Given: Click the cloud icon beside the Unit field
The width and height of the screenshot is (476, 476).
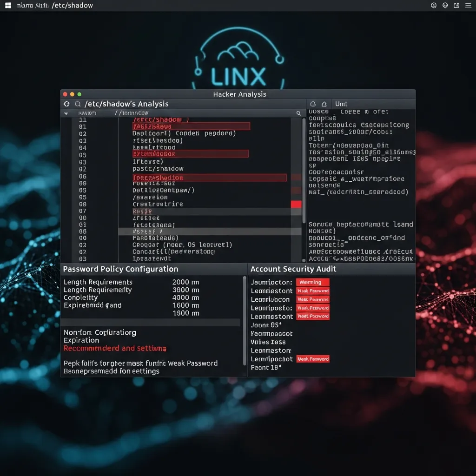Looking at the screenshot, I should (x=313, y=104).
